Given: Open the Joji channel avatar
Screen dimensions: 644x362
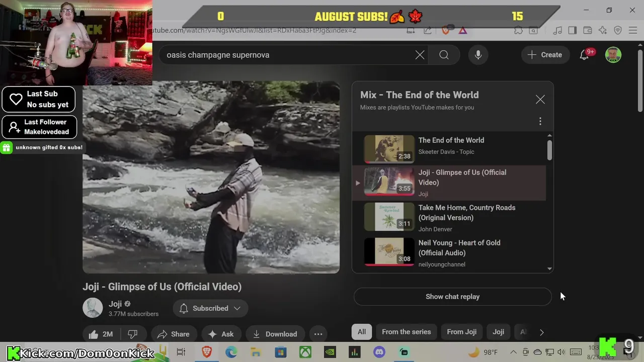Looking at the screenshot, I should 93,308.
